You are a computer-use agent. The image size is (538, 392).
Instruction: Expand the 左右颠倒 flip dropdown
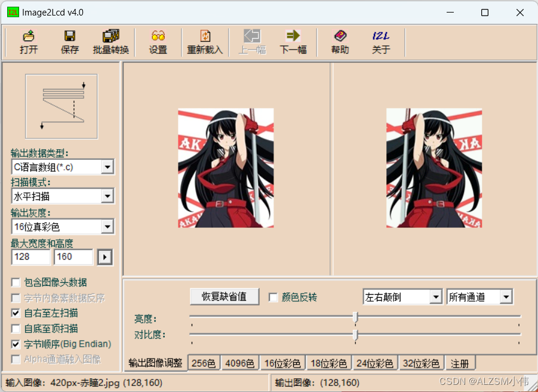click(436, 297)
